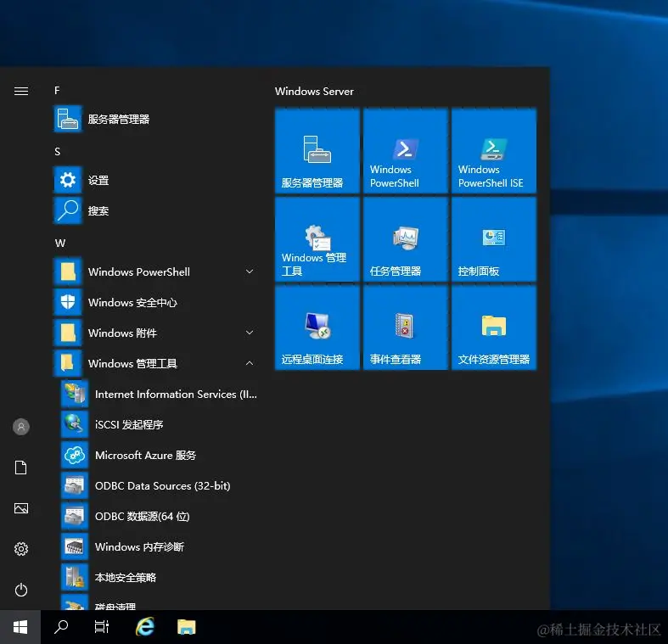Launch the Windows PowerShell tile
668x644 pixels.
click(406, 151)
